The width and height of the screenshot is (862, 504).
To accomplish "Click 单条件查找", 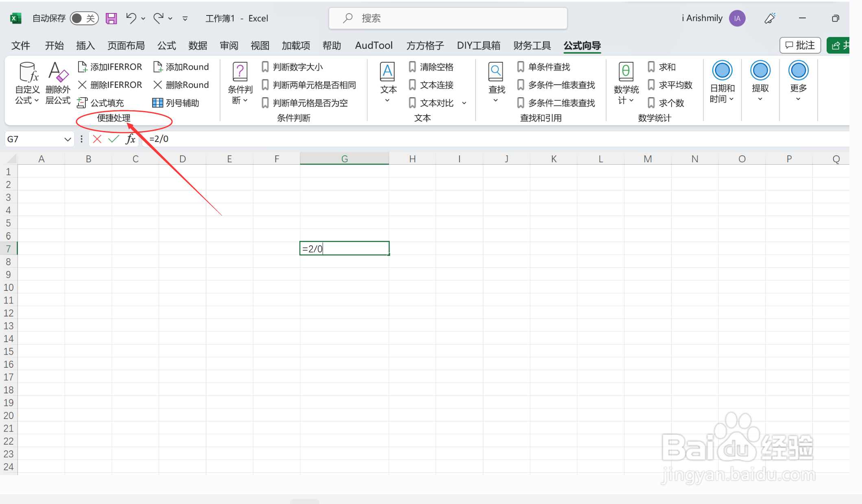I will click(x=543, y=67).
